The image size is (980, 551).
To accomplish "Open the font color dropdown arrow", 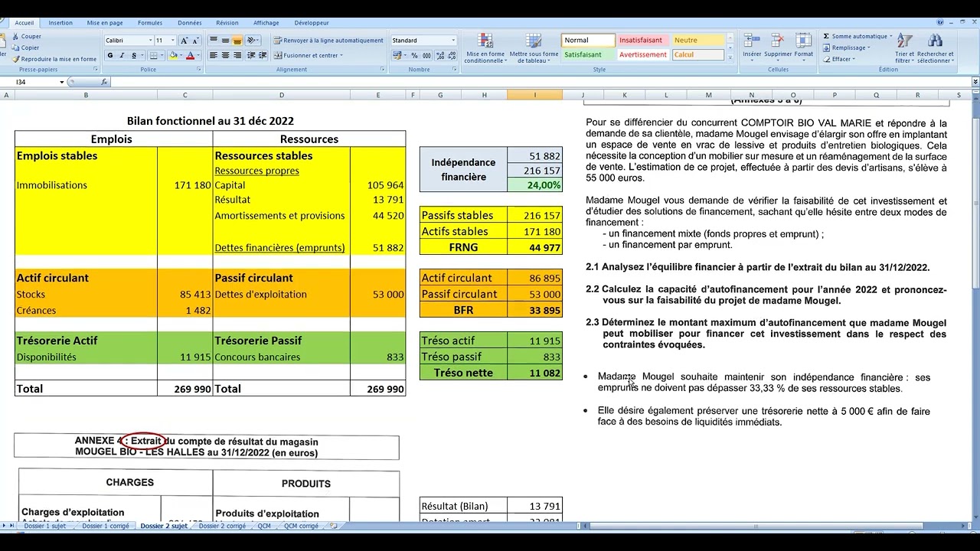I will pyautogui.click(x=198, y=56).
